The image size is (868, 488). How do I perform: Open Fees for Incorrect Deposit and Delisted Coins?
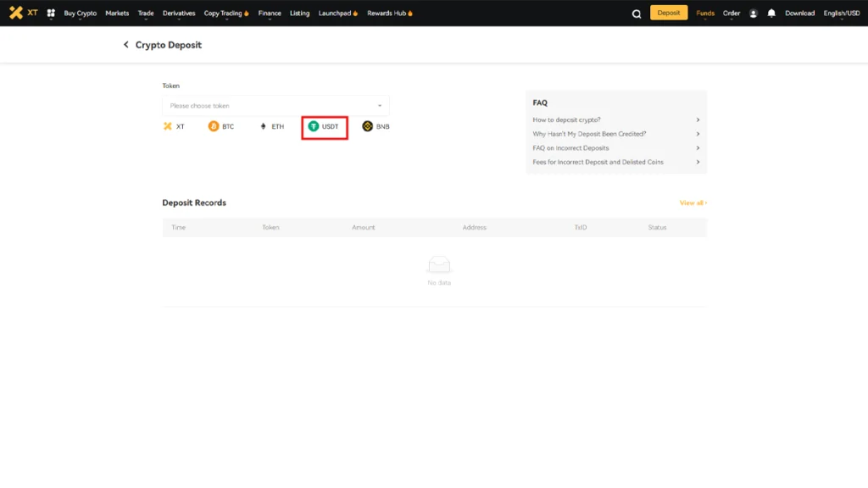616,162
